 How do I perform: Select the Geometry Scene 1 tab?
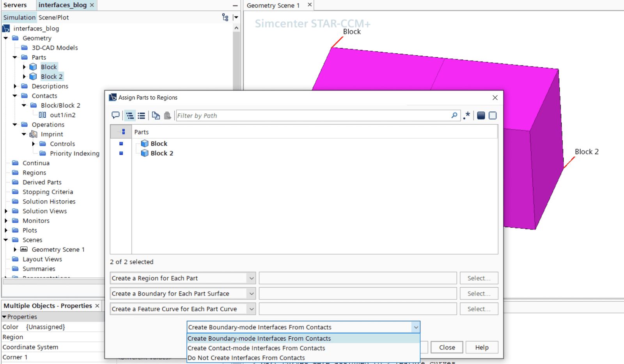pyautogui.click(x=273, y=5)
